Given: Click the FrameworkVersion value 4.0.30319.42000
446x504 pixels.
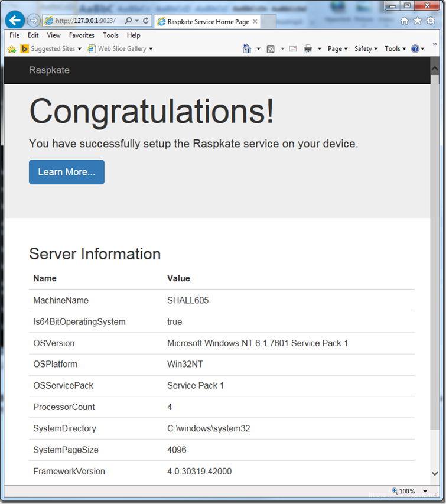Looking at the screenshot, I should coord(199,472).
